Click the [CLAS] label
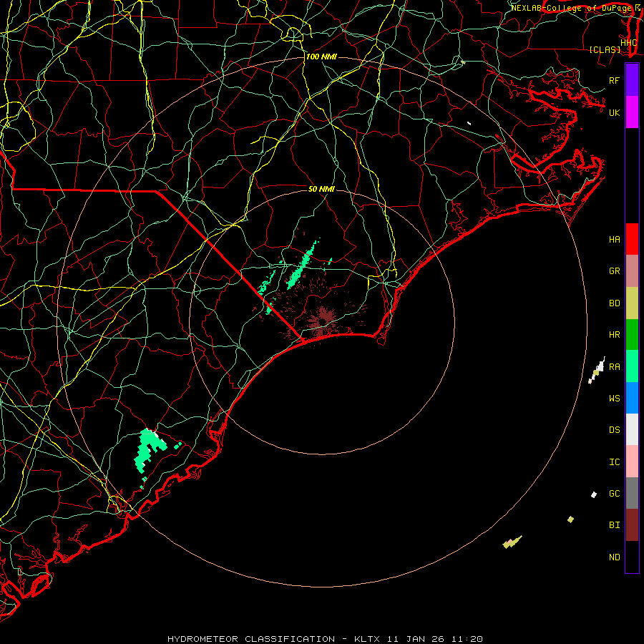The height and width of the screenshot is (644, 644). (x=605, y=49)
